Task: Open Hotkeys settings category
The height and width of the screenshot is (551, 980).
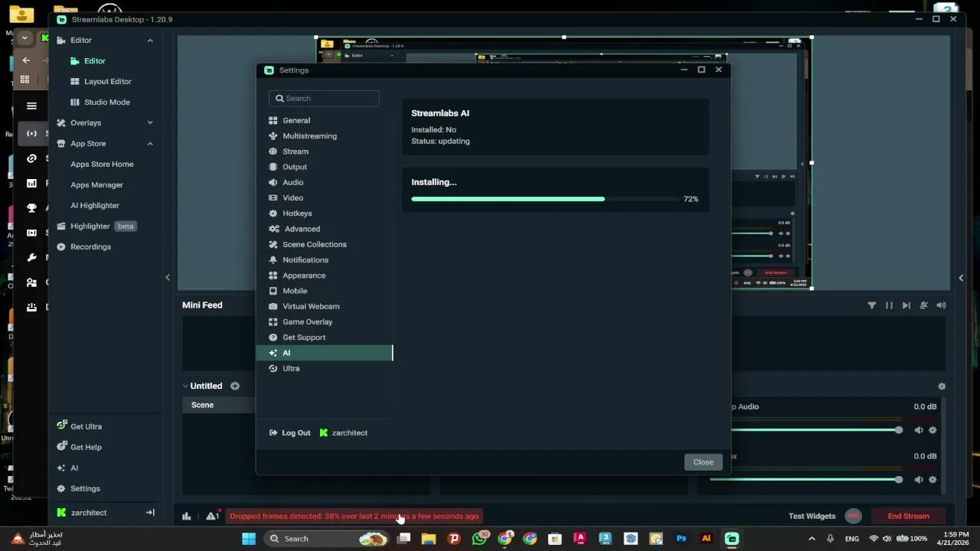Action: tap(324, 214)
